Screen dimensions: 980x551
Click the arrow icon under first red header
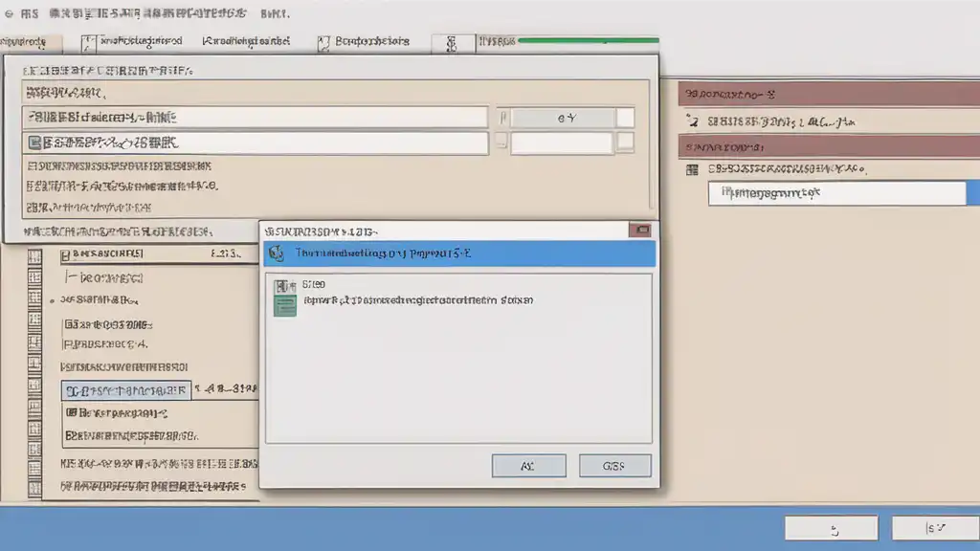pos(692,121)
